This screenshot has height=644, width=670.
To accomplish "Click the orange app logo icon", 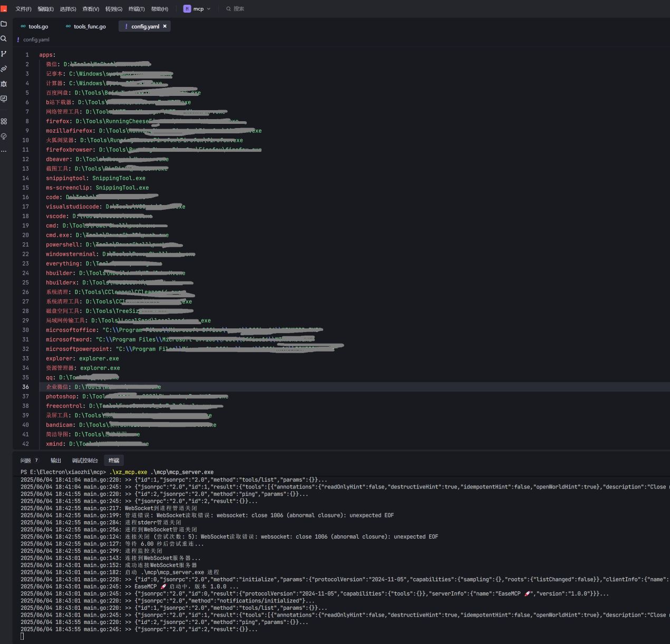I will (4, 8).
